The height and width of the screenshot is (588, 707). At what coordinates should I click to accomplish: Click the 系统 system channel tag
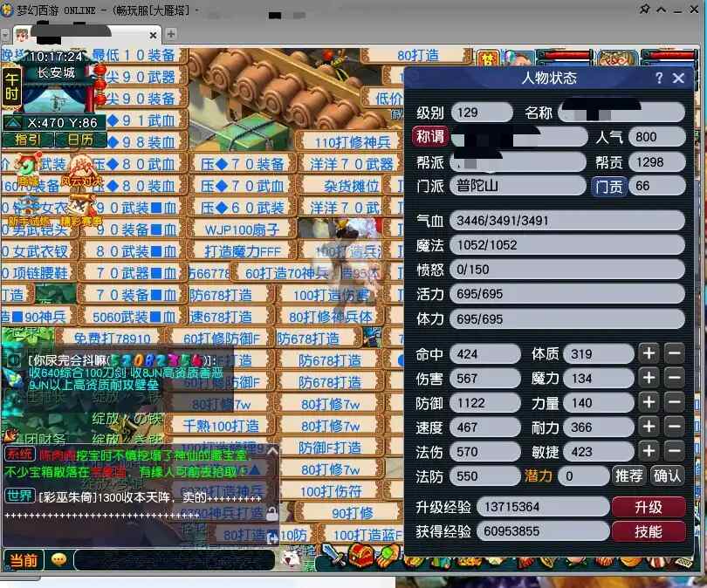(x=19, y=455)
